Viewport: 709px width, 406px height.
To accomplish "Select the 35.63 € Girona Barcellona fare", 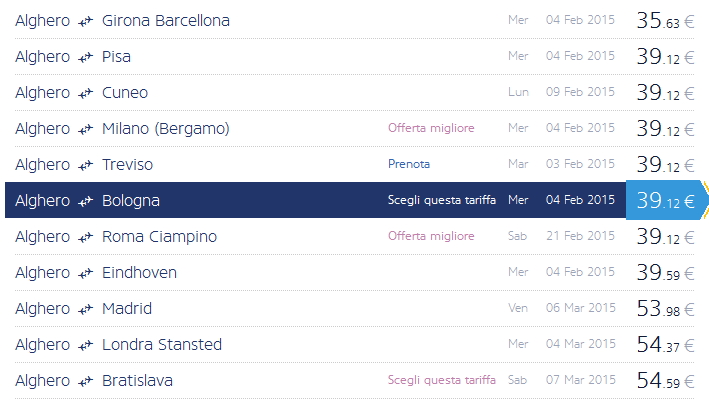I will point(665,21).
